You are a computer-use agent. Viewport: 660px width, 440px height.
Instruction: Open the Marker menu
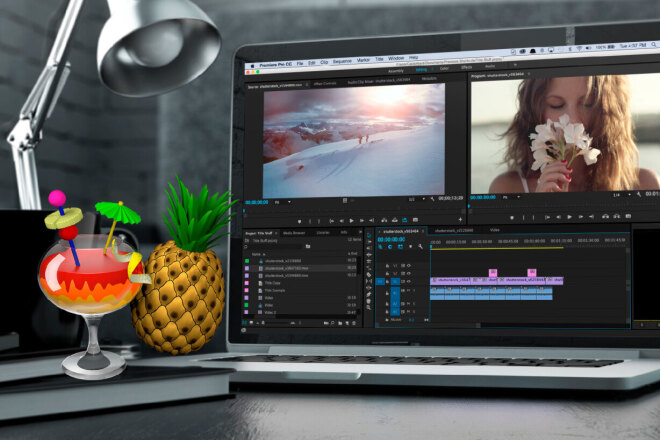tap(363, 60)
